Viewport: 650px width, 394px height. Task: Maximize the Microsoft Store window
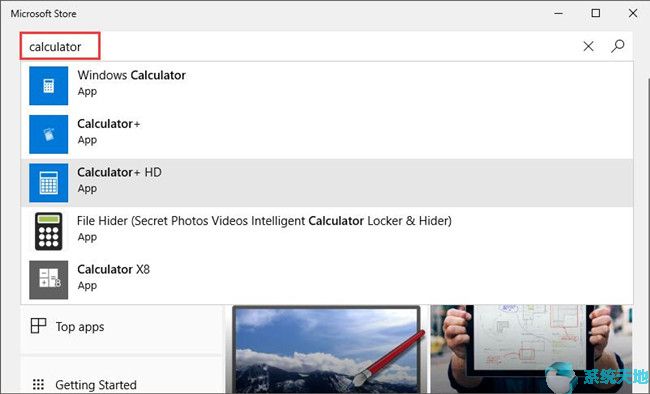click(596, 13)
